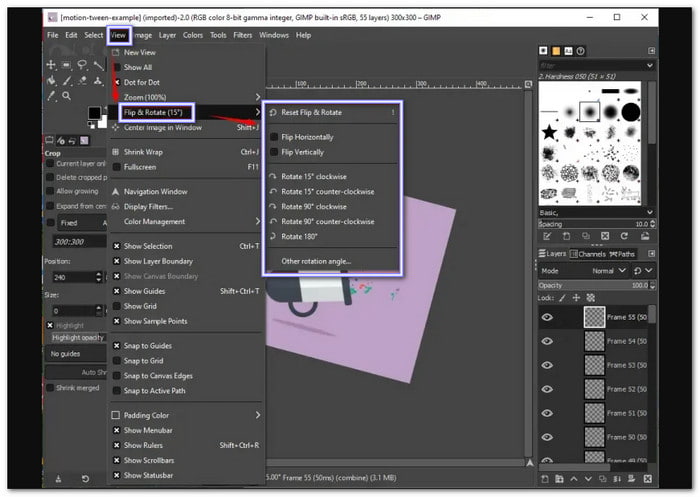Open the Layer menu
The height and width of the screenshot is (497, 700).
[x=167, y=35]
